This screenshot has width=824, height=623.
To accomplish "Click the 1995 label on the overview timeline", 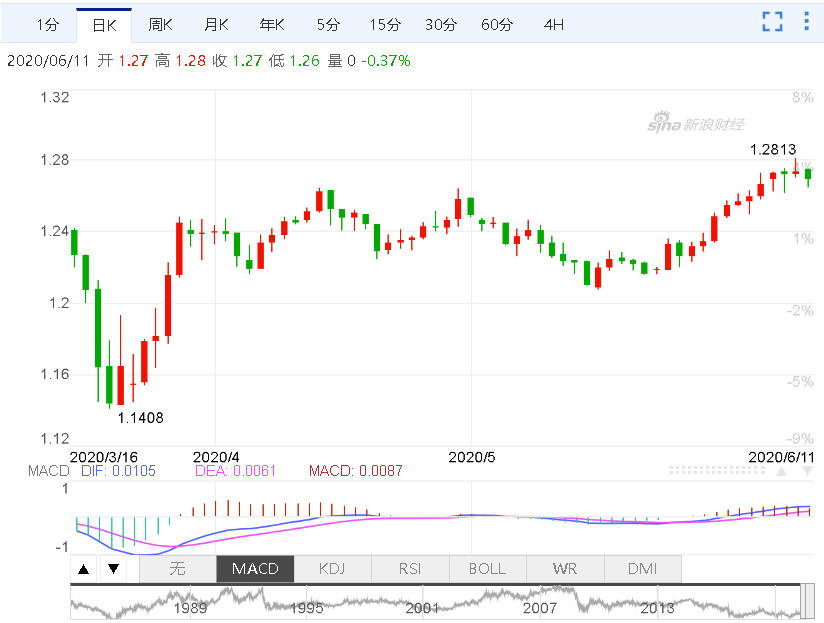I will (307, 608).
